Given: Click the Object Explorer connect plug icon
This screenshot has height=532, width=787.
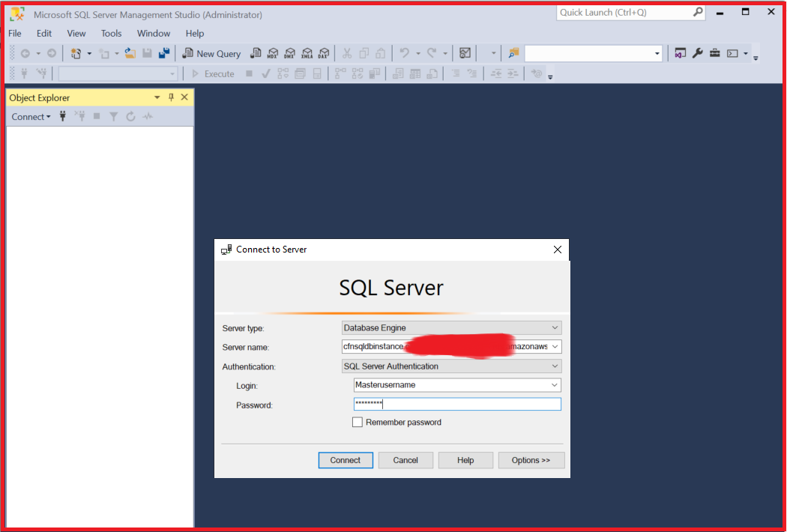Looking at the screenshot, I should [63, 116].
